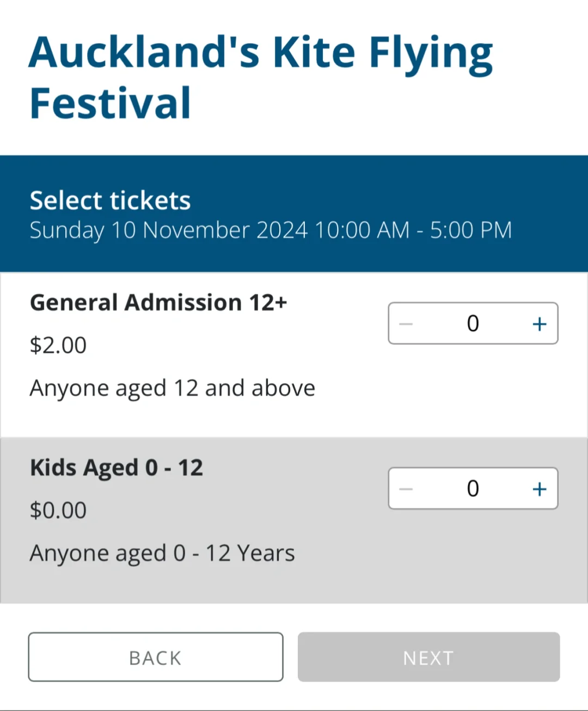Add one Kids Aged 0 - 12 ticket
The height and width of the screenshot is (711, 588).
[539, 489]
